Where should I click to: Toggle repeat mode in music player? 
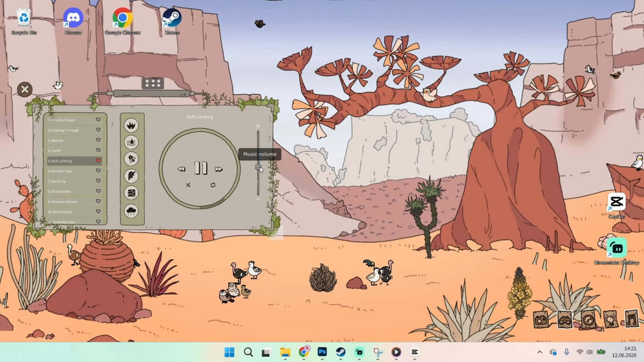pos(213,185)
